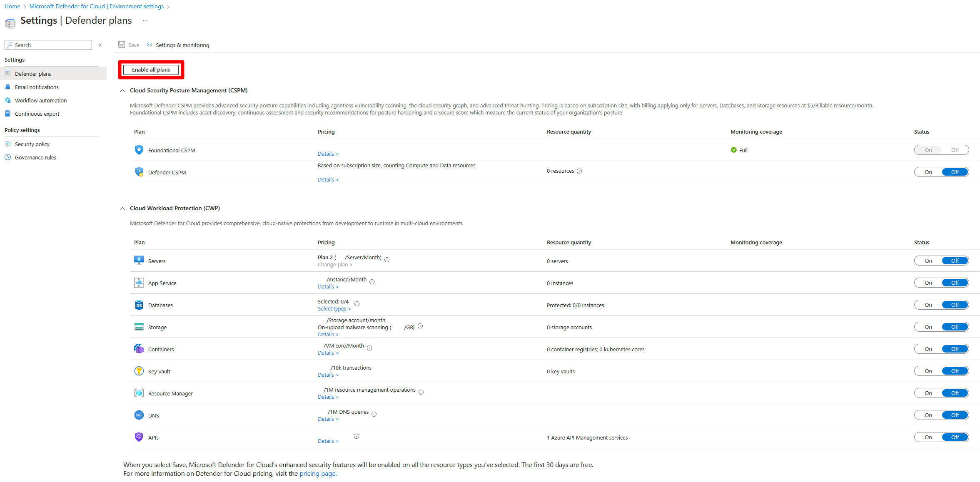
Task: Click info icon beside /Instance/Month pricing
Action: click(x=372, y=282)
